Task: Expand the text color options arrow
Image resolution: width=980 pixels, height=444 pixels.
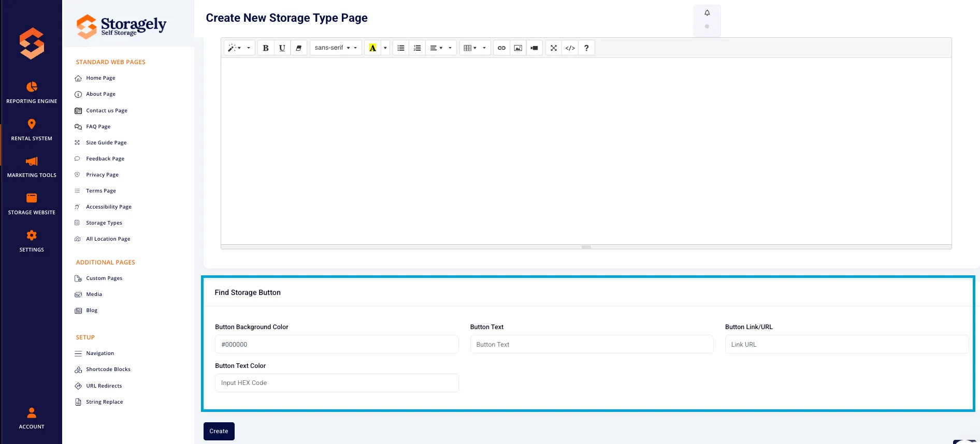Action: [x=385, y=48]
